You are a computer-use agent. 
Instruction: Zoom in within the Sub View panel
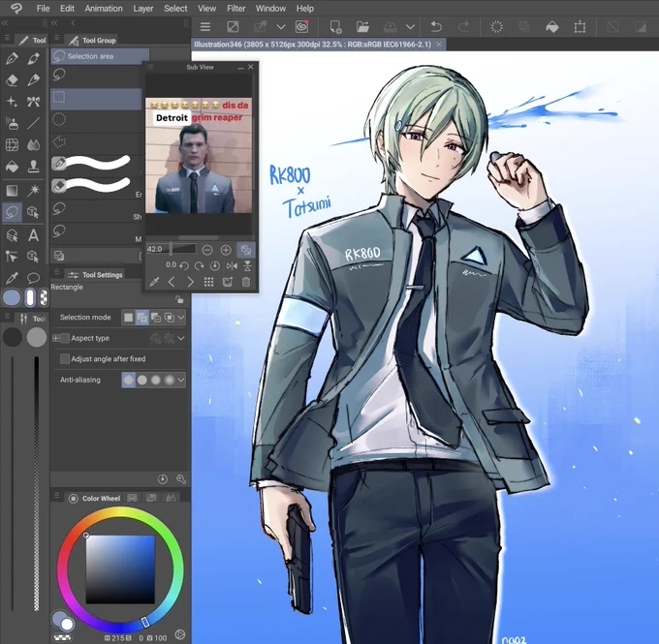(x=226, y=250)
